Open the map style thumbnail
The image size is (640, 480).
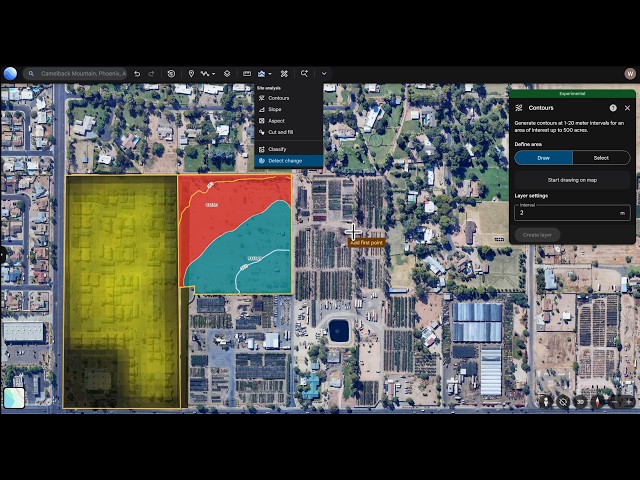click(14, 398)
